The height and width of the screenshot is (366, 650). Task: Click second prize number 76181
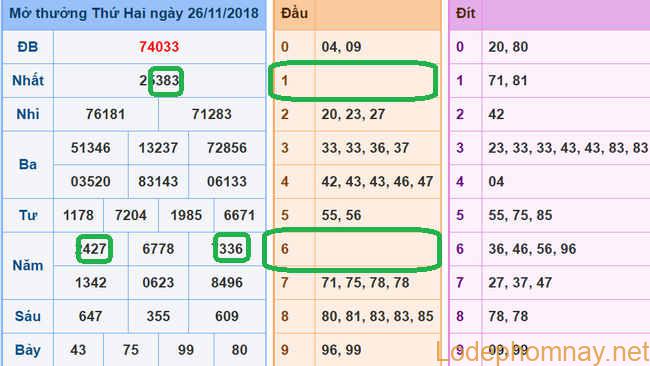[105, 114]
